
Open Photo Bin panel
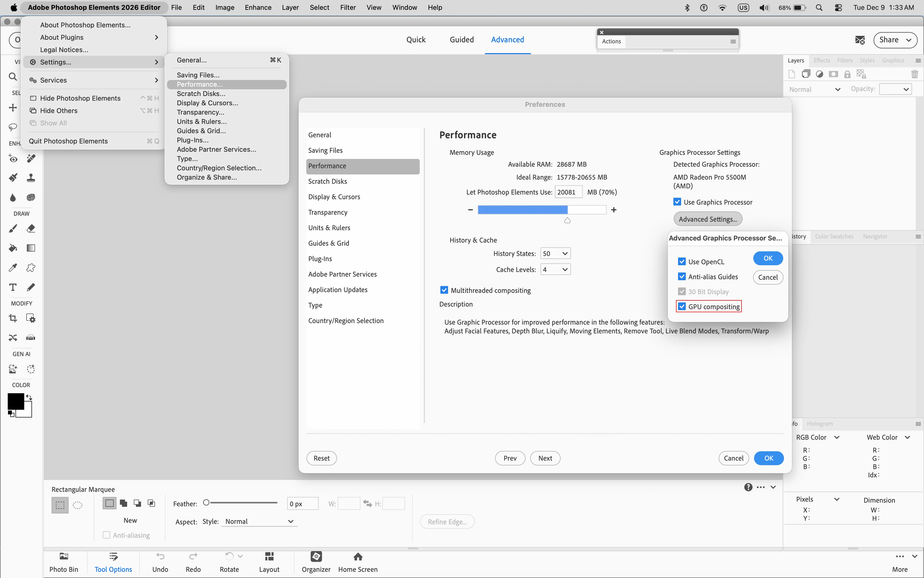64,562
